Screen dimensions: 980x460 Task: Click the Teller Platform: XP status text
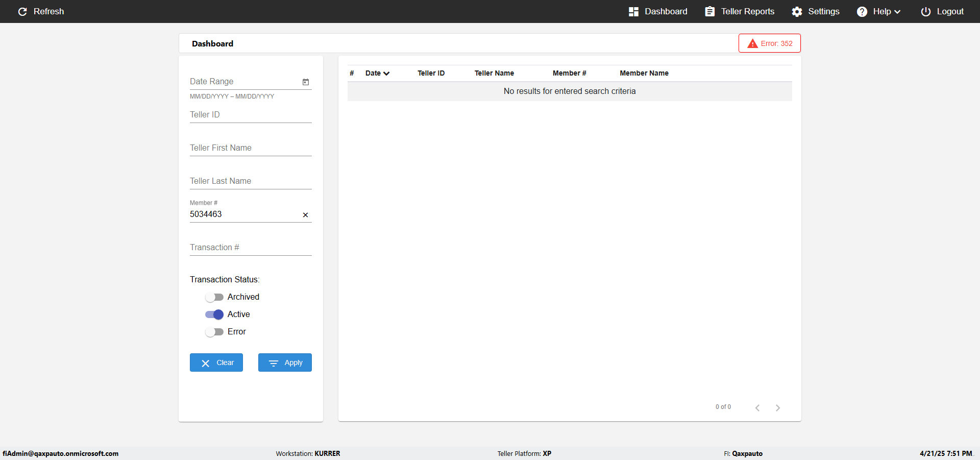(x=524, y=453)
